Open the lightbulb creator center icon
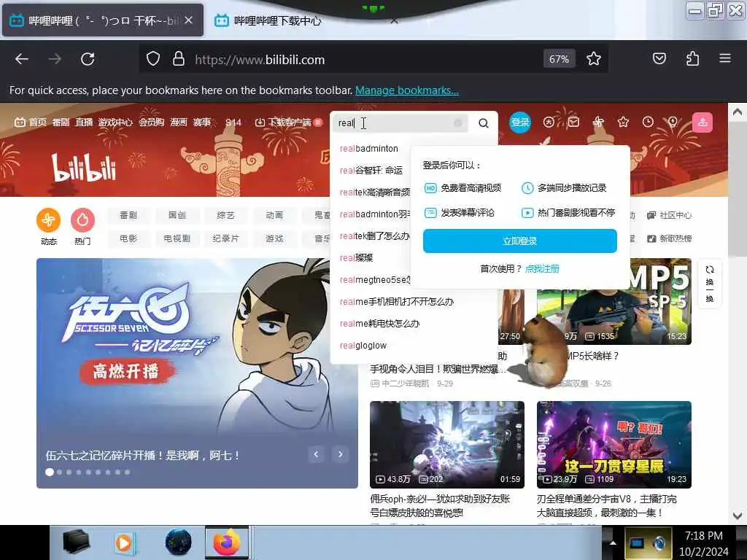 673,122
